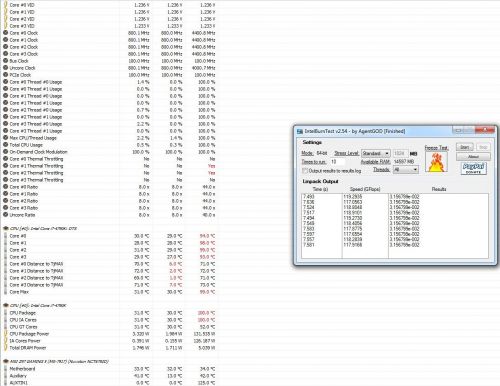500x386 pixels.
Task: Click the Bus Clock sensor icon
Action: 5,61
